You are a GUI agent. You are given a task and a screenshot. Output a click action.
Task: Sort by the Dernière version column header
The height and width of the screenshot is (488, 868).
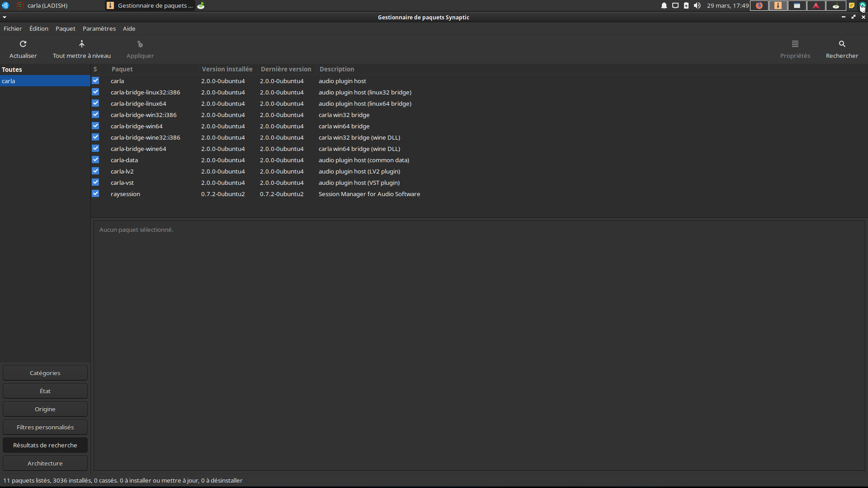click(x=286, y=69)
